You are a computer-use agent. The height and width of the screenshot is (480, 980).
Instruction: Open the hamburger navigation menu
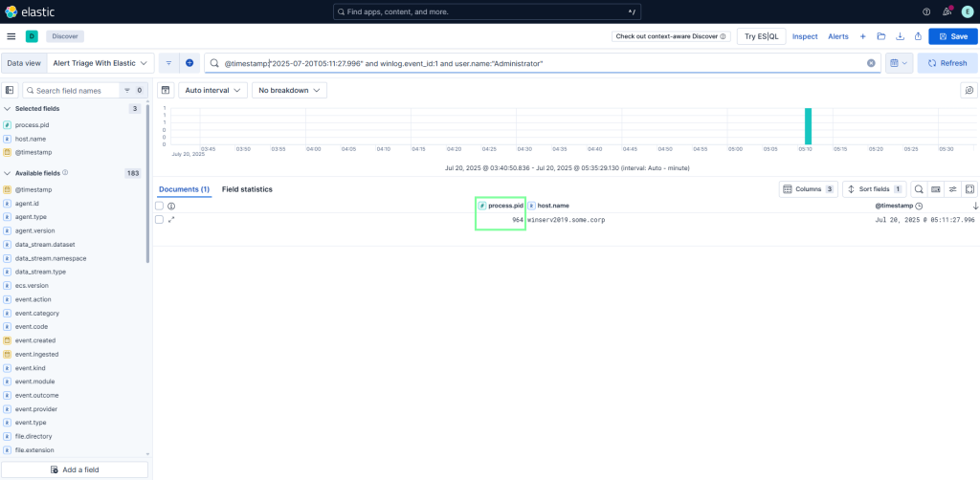[x=11, y=36]
